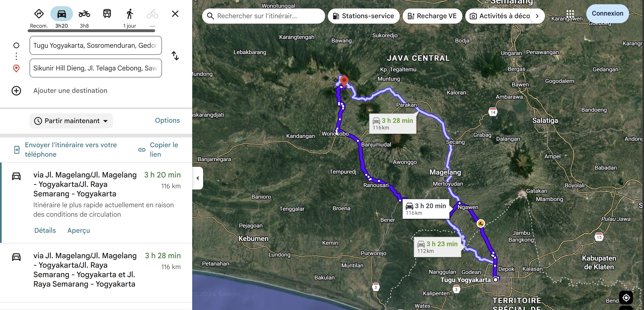Click the 3 h 20 min map route label

coord(426,209)
